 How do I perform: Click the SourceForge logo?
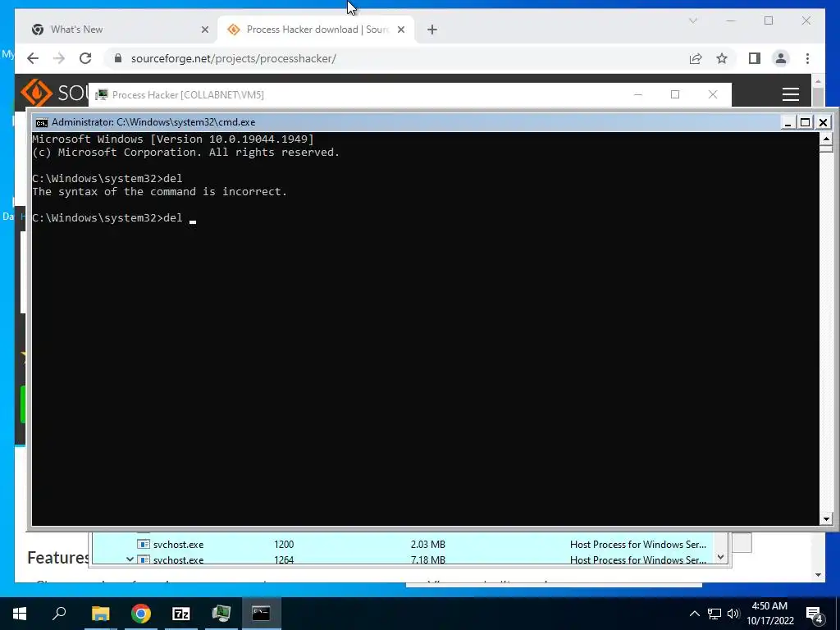(53, 94)
